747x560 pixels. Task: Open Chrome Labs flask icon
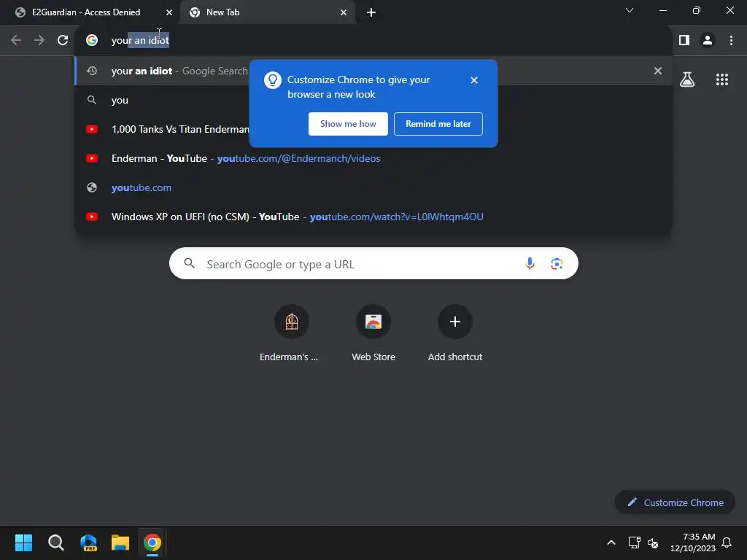pos(687,79)
